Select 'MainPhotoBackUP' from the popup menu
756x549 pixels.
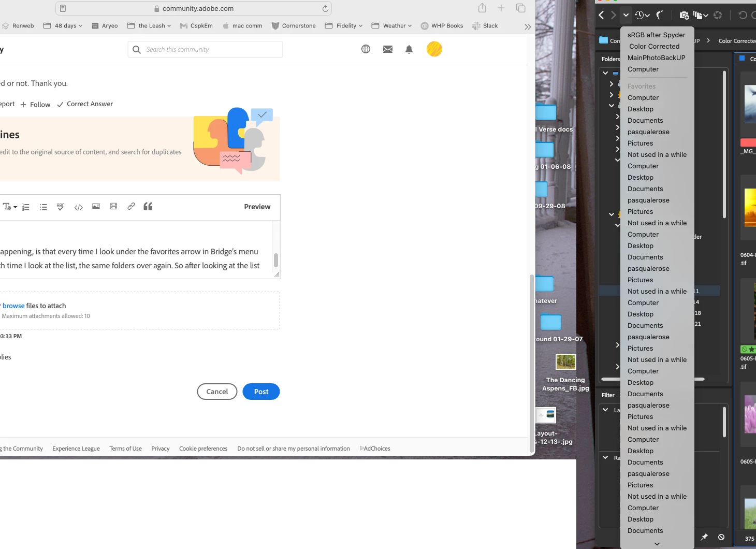click(x=656, y=57)
